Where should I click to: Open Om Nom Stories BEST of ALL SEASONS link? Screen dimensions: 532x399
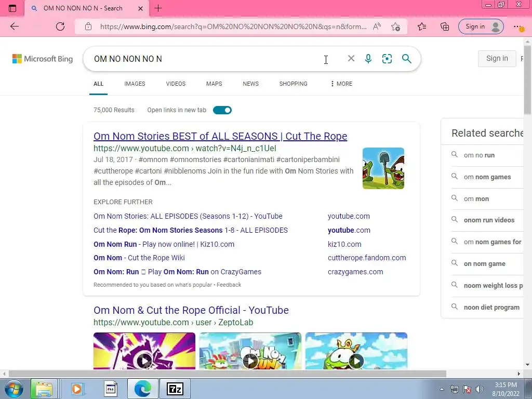point(220,136)
